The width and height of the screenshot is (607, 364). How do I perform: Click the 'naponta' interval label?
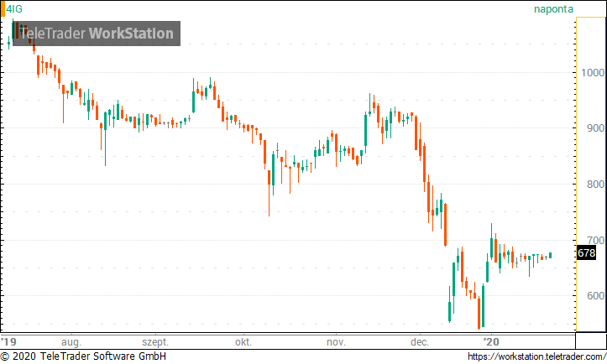click(x=553, y=9)
